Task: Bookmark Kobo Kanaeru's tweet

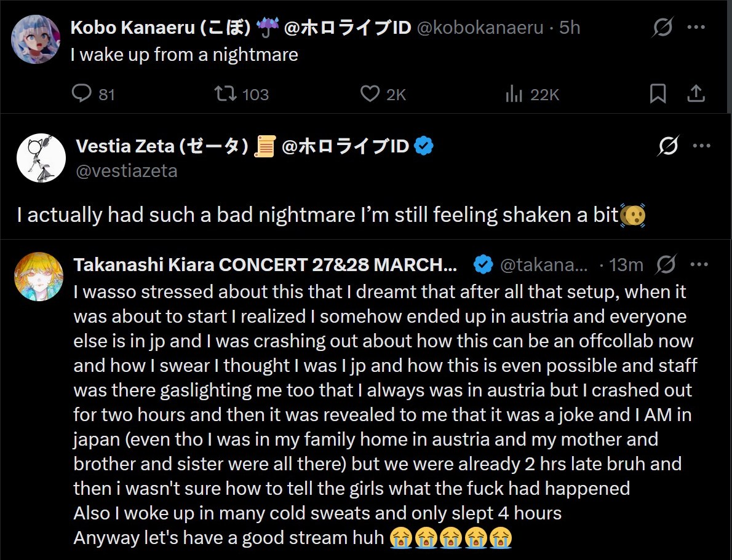Action: coord(658,93)
